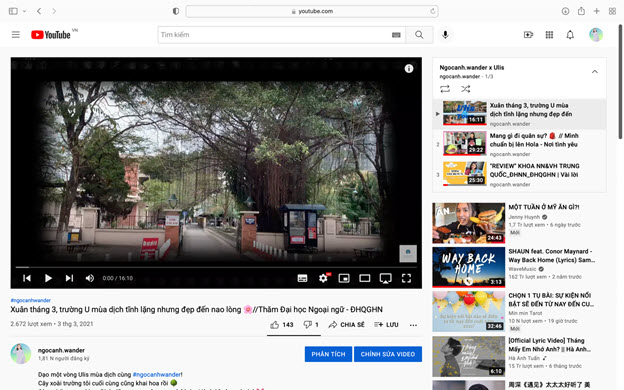Click the youtube.com address bar
The width and height of the screenshot is (624, 390).
point(312,11)
